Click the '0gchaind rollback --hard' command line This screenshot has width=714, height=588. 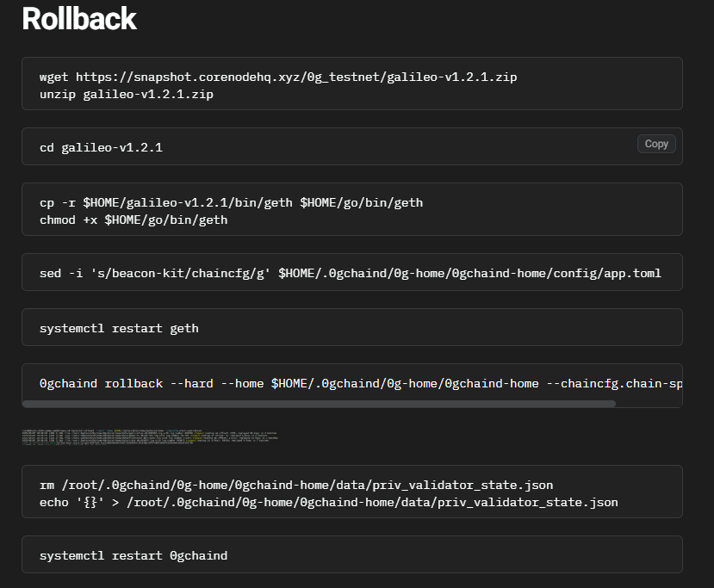click(x=361, y=383)
